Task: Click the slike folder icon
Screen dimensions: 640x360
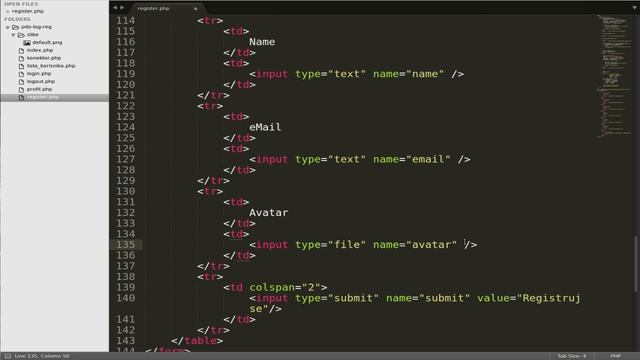Action: (x=21, y=35)
